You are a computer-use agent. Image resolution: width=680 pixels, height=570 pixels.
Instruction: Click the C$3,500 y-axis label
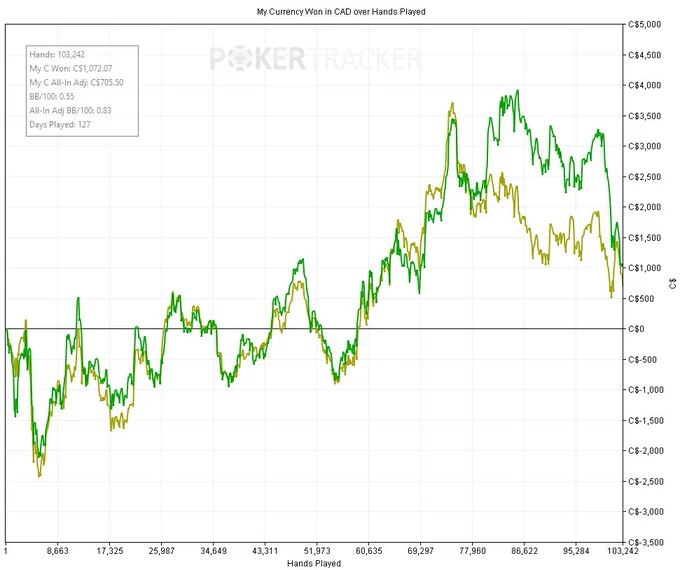[x=644, y=116]
